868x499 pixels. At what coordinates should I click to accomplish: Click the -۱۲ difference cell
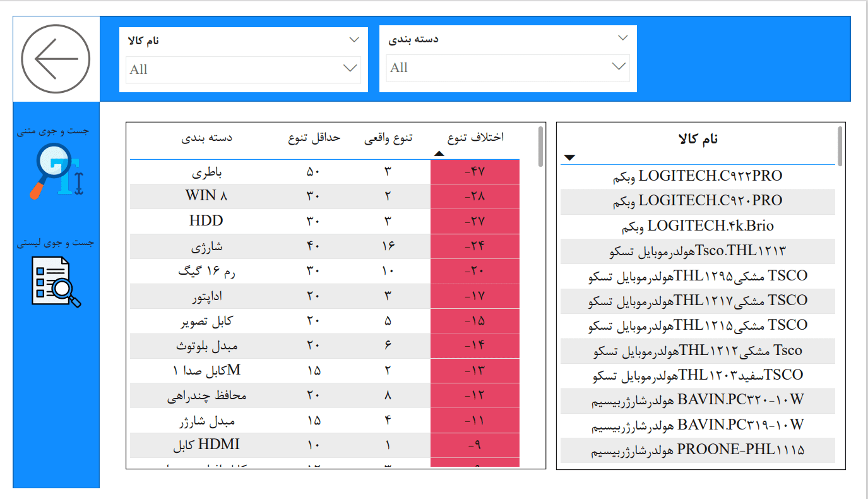(475, 395)
